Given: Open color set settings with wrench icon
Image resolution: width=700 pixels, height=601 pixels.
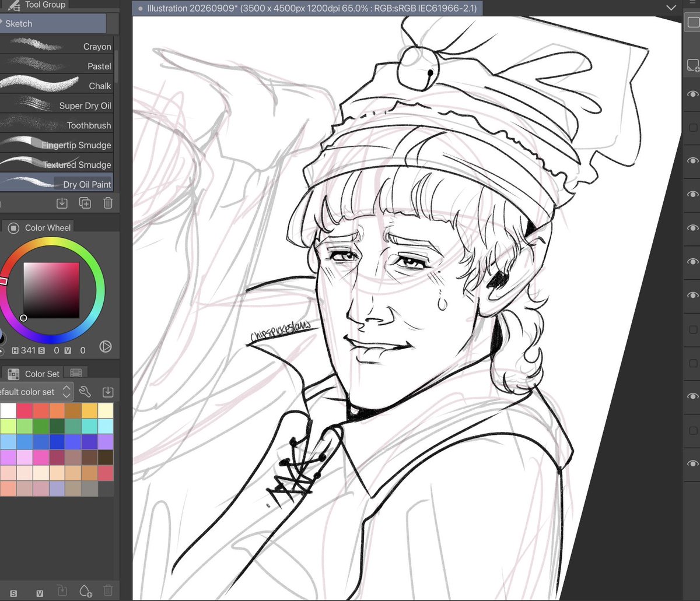Looking at the screenshot, I should pyautogui.click(x=85, y=392).
